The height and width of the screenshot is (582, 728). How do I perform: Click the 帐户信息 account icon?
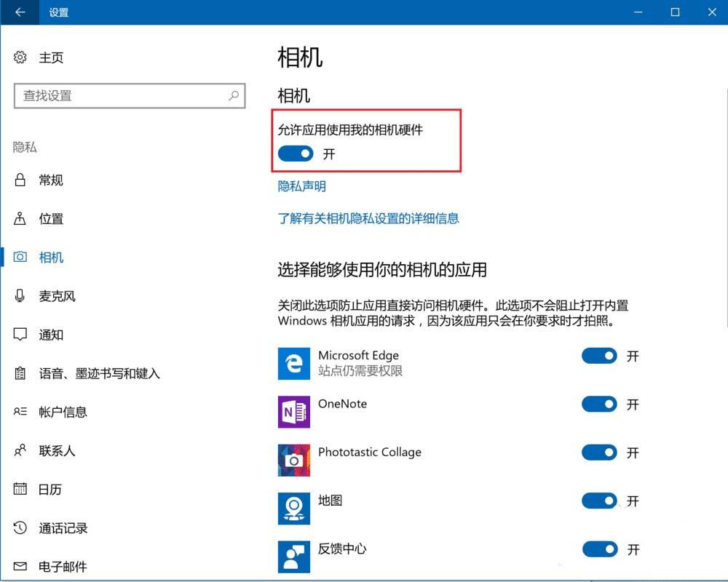tap(20, 412)
